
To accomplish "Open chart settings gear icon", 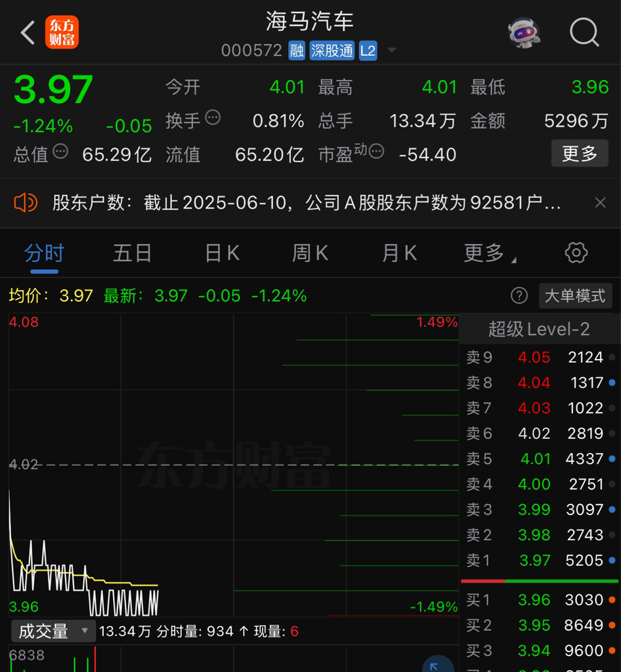I will click(x=576, y=253).
